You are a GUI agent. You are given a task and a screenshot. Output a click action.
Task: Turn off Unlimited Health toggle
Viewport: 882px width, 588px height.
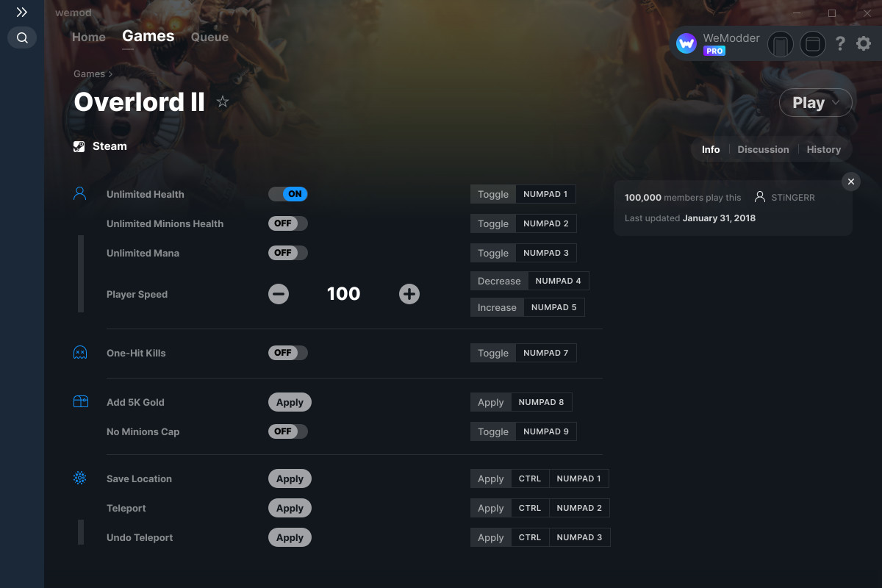[288, 194]
